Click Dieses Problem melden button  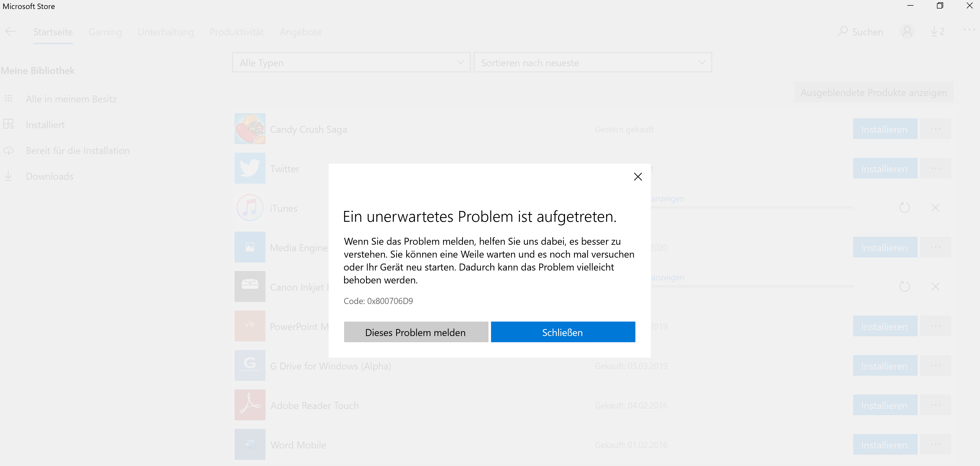pos(416,332)
